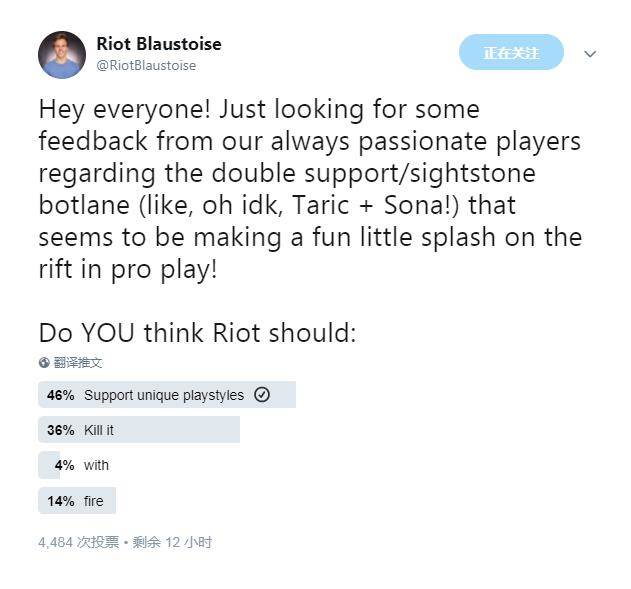Select the "Support unique playstyles" poll option
This screenshot has width=631, height=589.
[164, 395]
